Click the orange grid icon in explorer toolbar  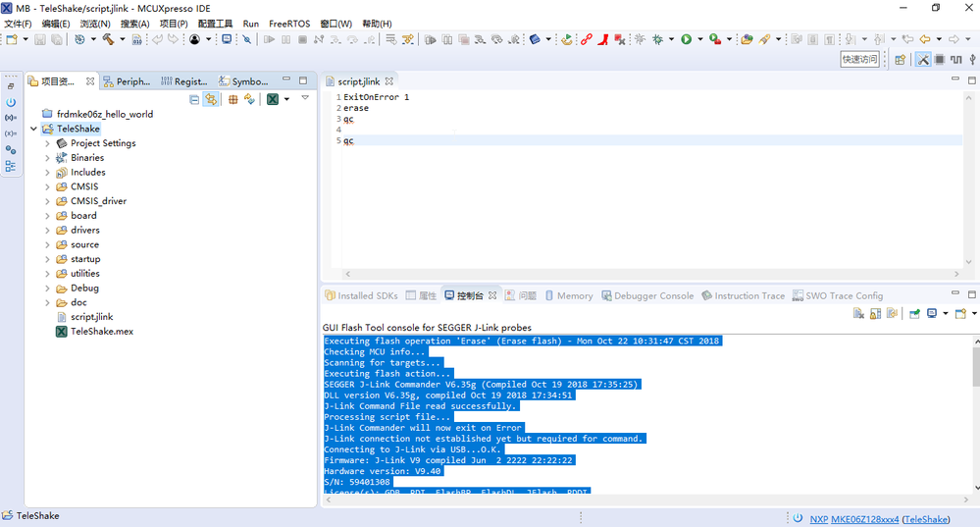click(233, 99)
